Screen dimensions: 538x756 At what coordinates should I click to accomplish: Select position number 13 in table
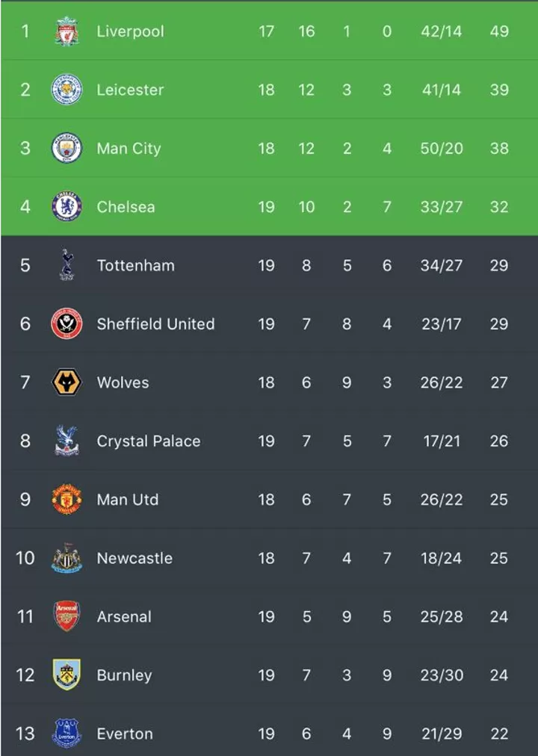tap(25, 734)
